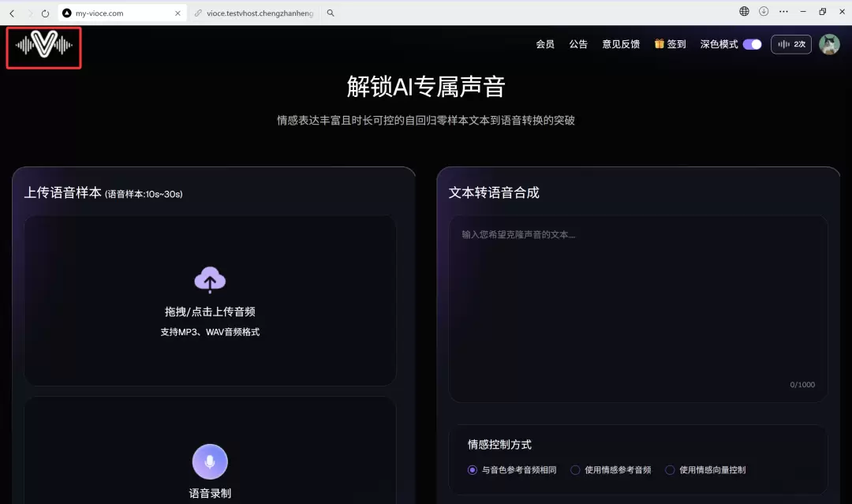Screen dimensions: 852x504
Task: Open the browser three-dot menu
Action: tap(783, 11)
